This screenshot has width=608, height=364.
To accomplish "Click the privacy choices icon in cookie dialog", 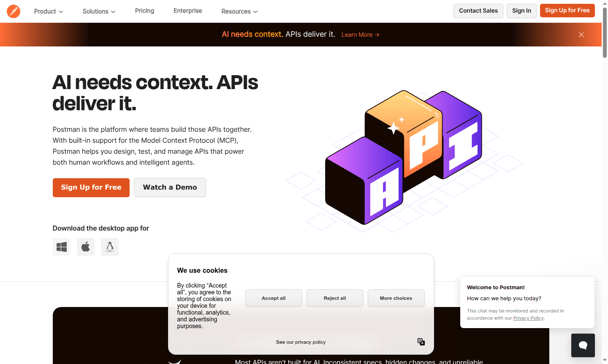I will (421, 342).
